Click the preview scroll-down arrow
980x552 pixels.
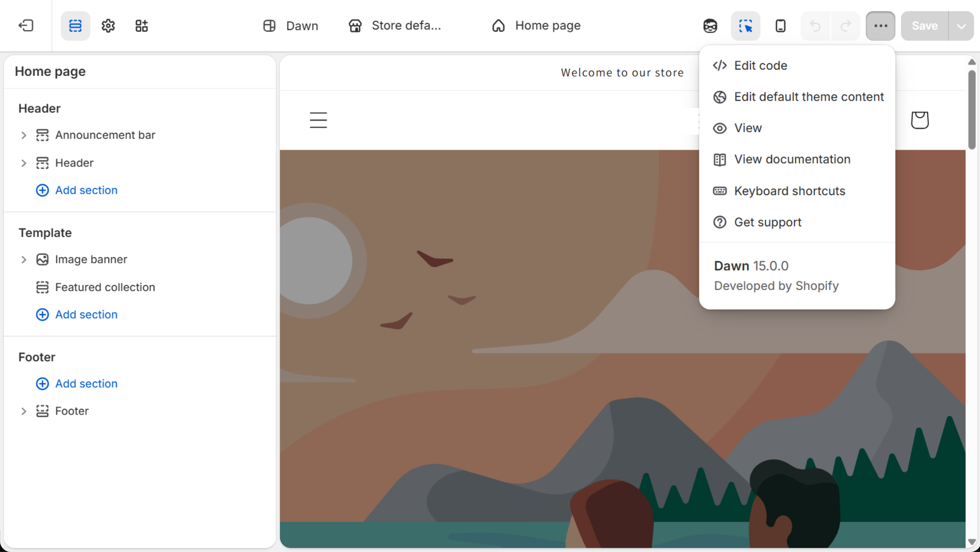[x=972, y=542]
